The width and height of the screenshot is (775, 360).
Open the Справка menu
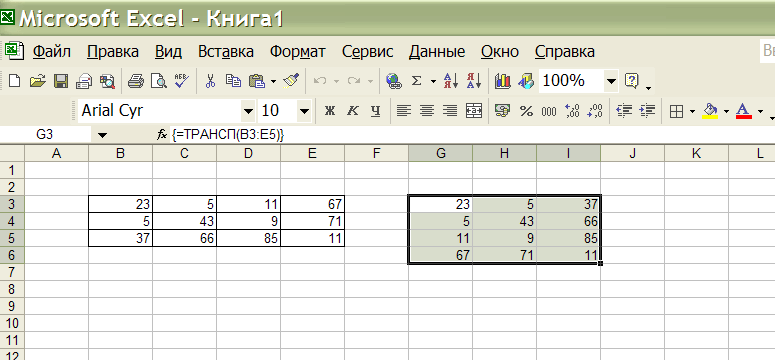pos(565,51)
